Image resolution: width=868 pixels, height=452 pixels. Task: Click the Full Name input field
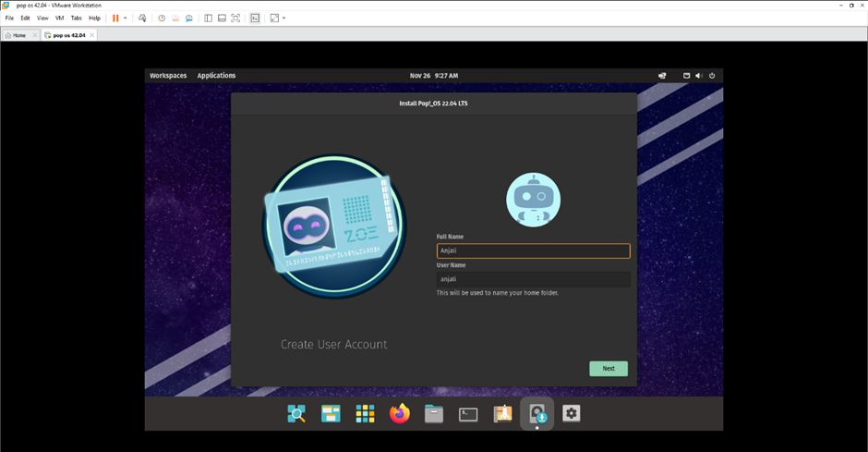pyautogui.click(x=533, y=250)
